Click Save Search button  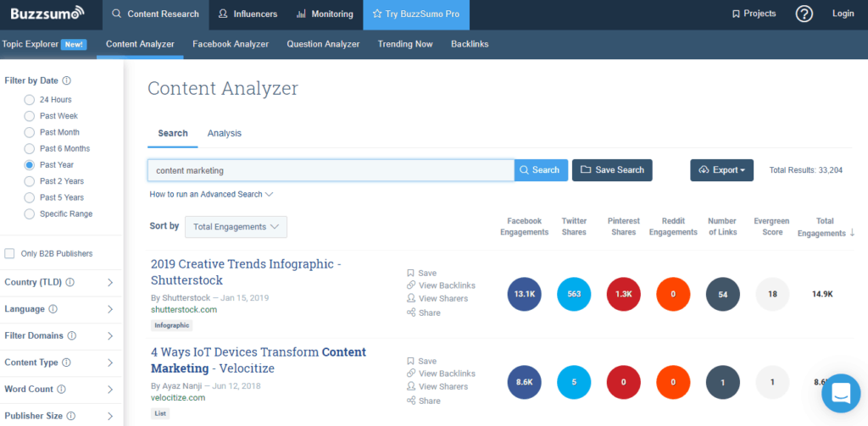pyautogui.click(x=612, y=170)
